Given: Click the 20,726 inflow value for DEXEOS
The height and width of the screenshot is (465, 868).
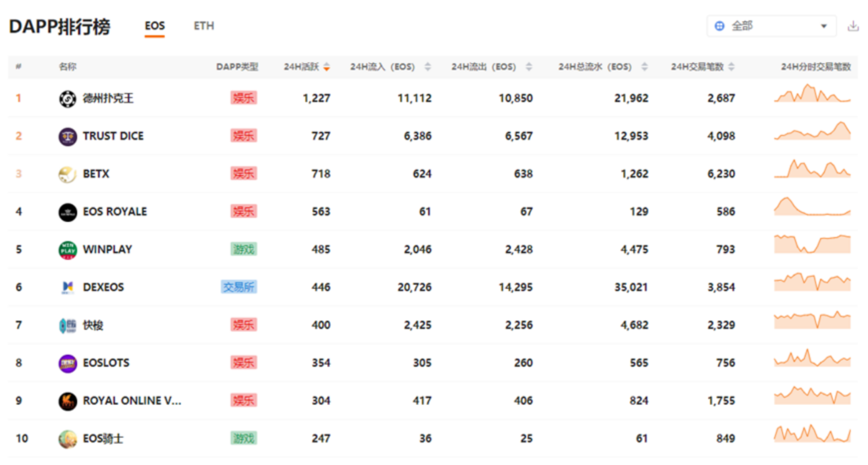Looking at the screenshot, I should coord(415,287).
